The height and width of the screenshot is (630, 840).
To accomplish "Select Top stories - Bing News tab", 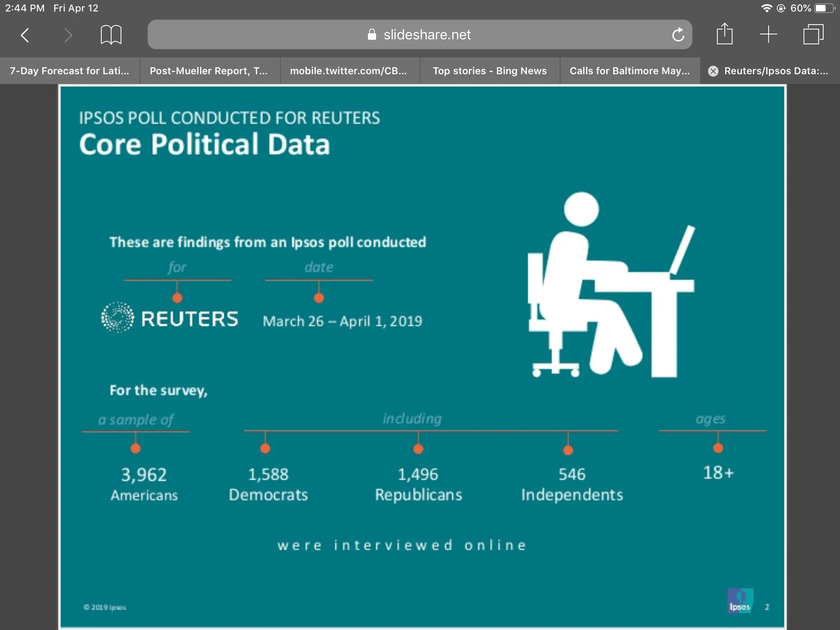I will (x=490, y=71).
